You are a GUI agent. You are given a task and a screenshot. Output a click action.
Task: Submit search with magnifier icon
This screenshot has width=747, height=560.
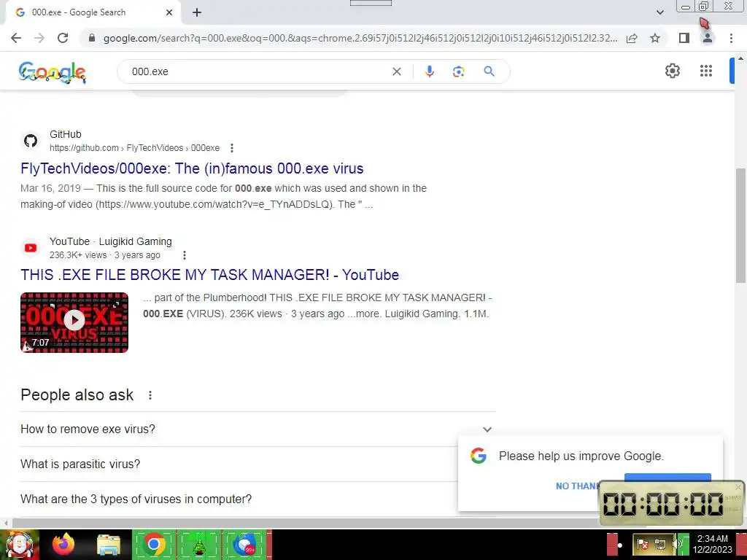point(489,71)
